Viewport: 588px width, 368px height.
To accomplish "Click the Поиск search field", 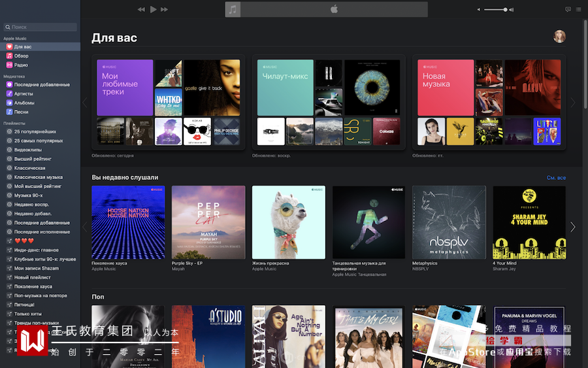I will click(x=40, y=27).
